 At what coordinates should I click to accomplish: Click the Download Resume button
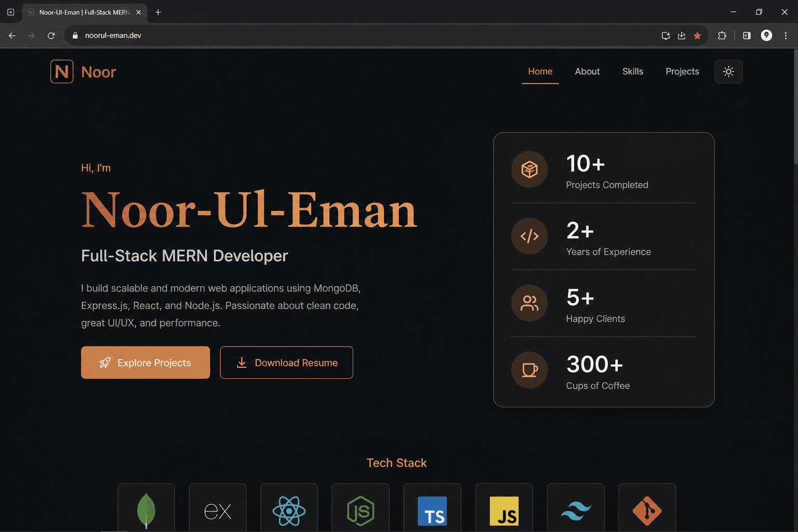[x=286, y=363]
